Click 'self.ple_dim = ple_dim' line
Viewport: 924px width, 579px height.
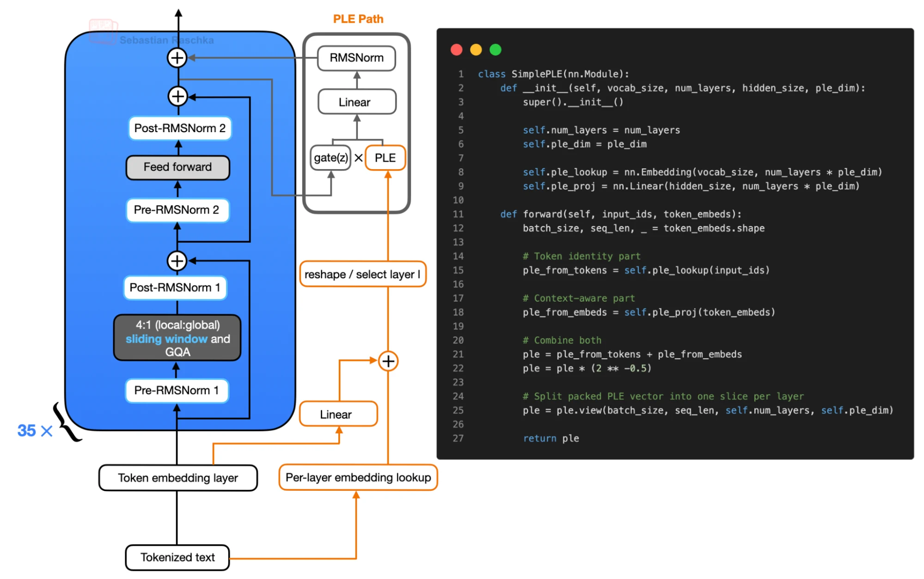(x=585, y=144)
